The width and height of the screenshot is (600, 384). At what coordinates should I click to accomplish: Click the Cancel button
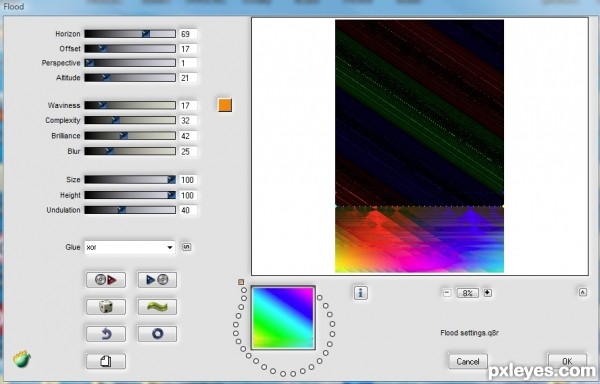(x=468, y=361)
